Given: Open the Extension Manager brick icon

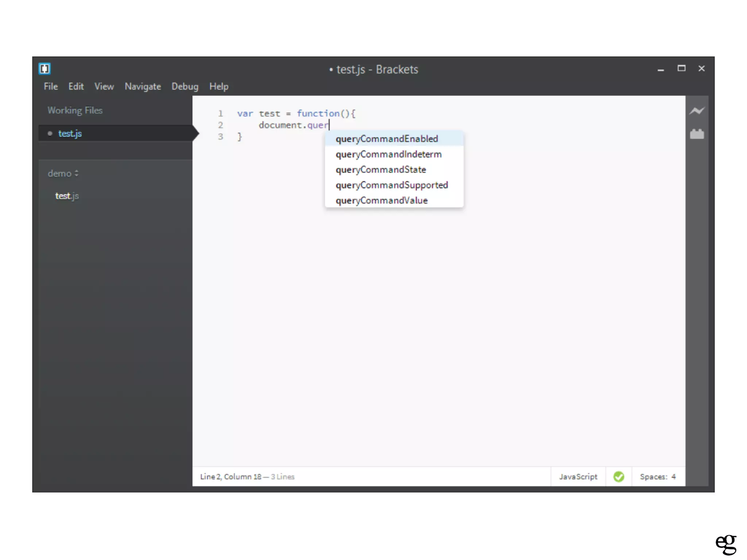Looking at the screenshot, I should [697, 134].
